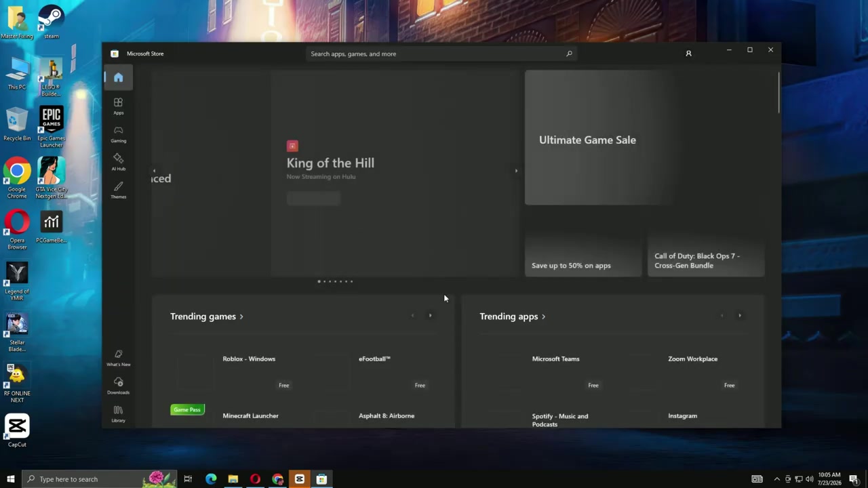The width and height of the screenshot is (868, 488).
Task: Open AI Hub in the sidebar
Action: pos(118,161)
